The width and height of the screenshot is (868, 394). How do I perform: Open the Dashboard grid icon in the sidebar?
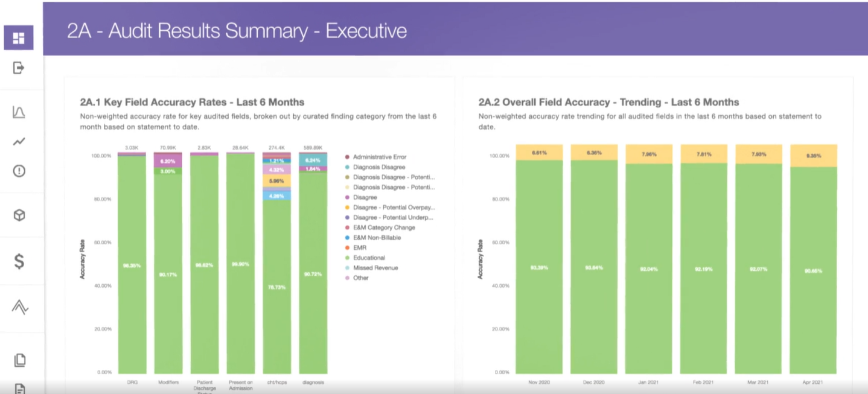18,37
